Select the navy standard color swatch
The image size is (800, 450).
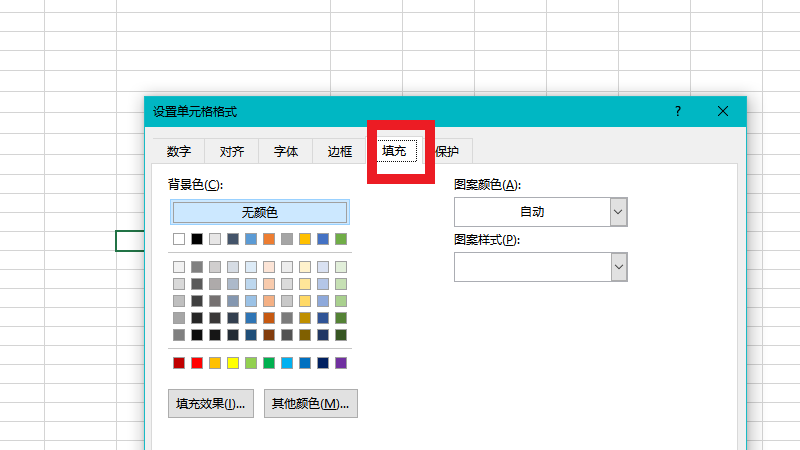tap(323, 363)
